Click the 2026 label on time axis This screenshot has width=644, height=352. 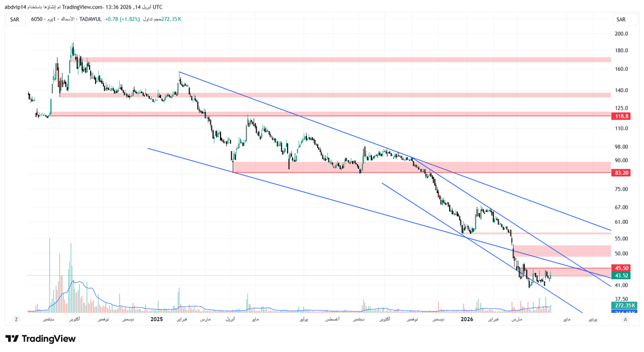[468, 319]
